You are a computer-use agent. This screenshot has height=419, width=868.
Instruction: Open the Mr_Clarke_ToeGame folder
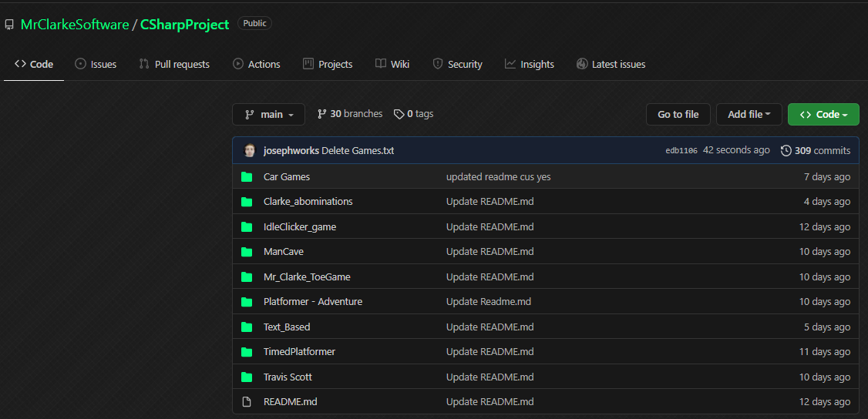coord(307,277)
